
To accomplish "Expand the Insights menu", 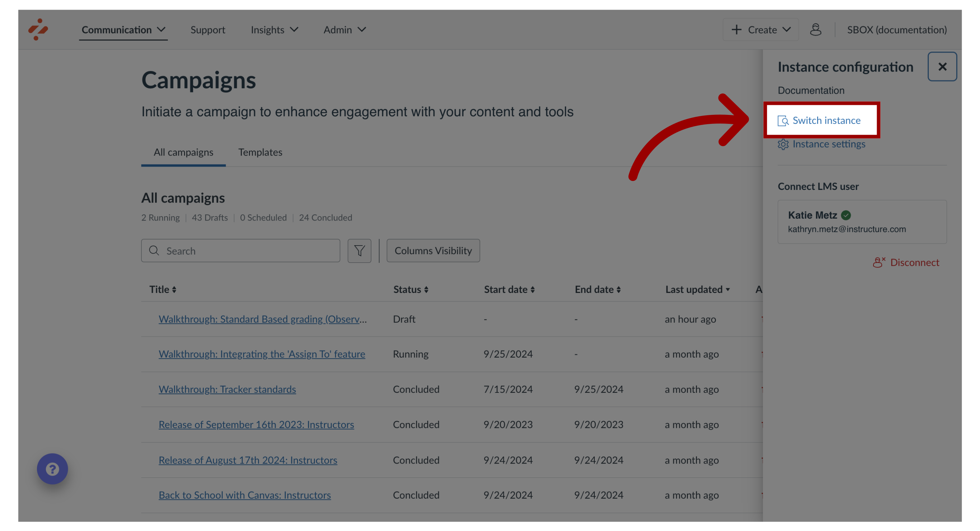I will coord(274,30).
